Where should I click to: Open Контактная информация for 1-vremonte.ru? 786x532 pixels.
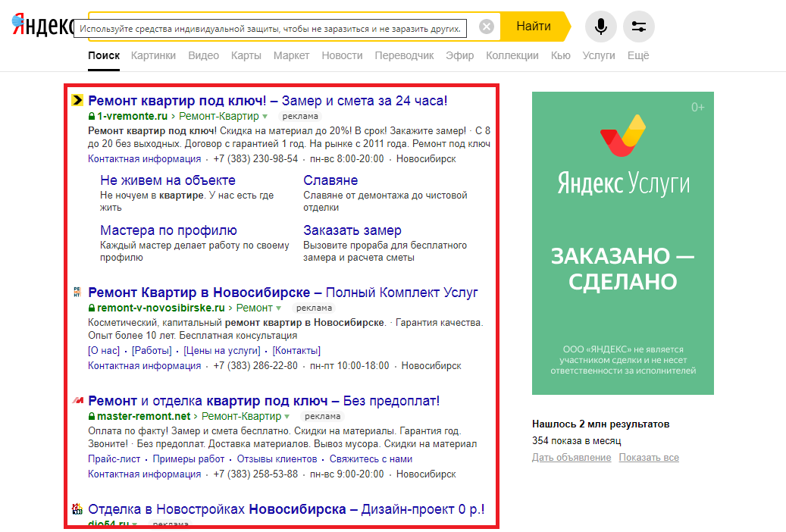(144, 159)
